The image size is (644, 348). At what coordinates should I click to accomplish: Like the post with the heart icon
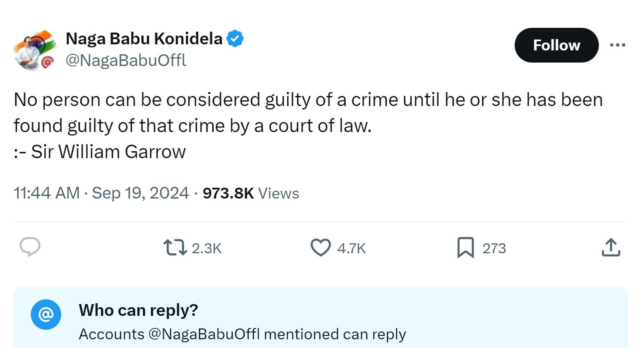click(321, 248)
